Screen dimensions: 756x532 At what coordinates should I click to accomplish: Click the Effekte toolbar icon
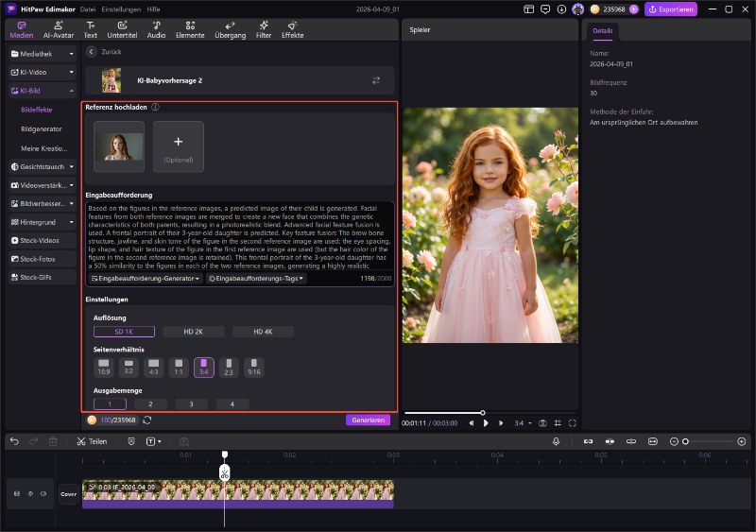(292, 28)
